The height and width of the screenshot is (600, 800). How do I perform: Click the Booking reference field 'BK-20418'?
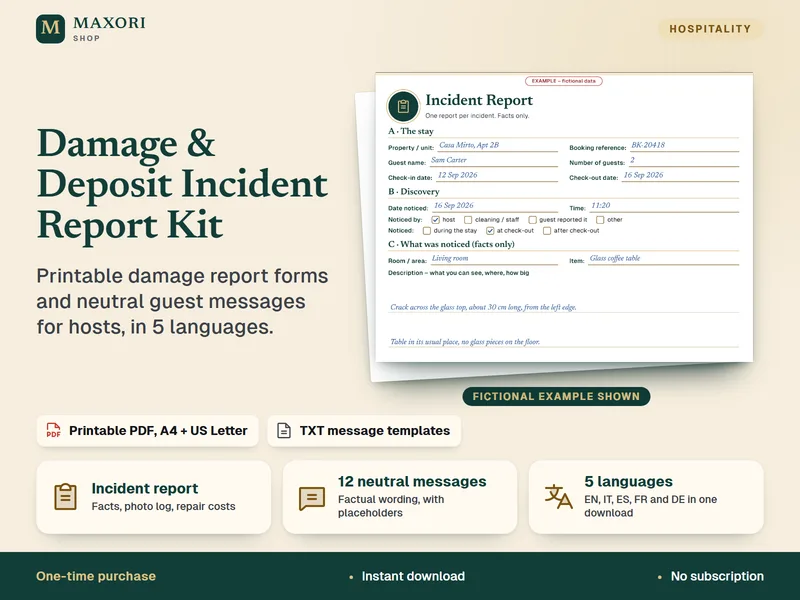tap(684, 145)
